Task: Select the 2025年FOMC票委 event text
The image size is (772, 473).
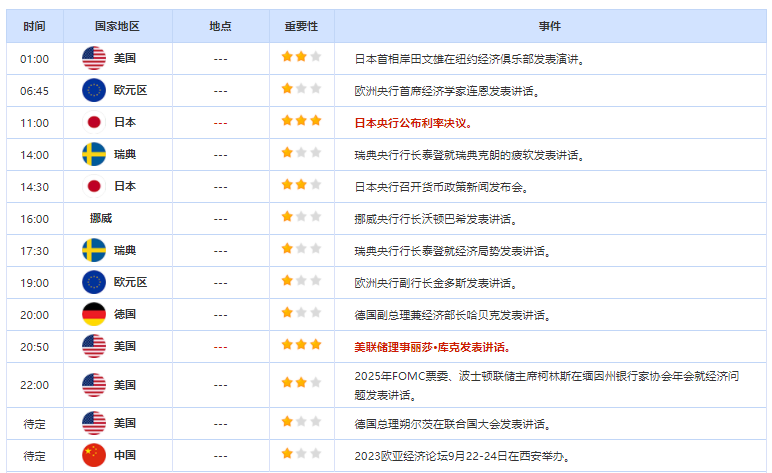Action: click(547, 385)
